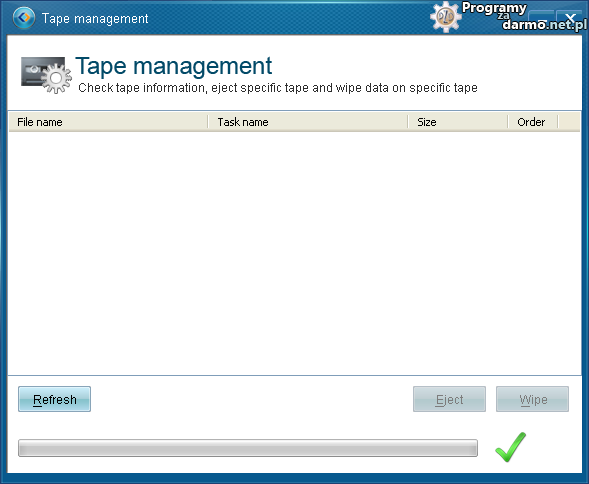Click the tape information description text
This screenshot has height=484, width=589.
[278, 88]
